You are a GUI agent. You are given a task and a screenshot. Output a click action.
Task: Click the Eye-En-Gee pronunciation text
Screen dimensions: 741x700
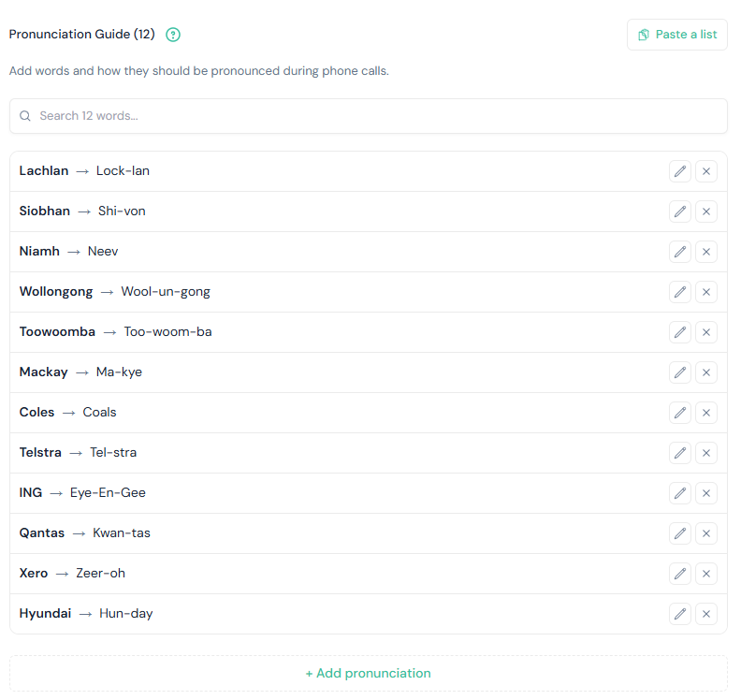tap(108, 492)
